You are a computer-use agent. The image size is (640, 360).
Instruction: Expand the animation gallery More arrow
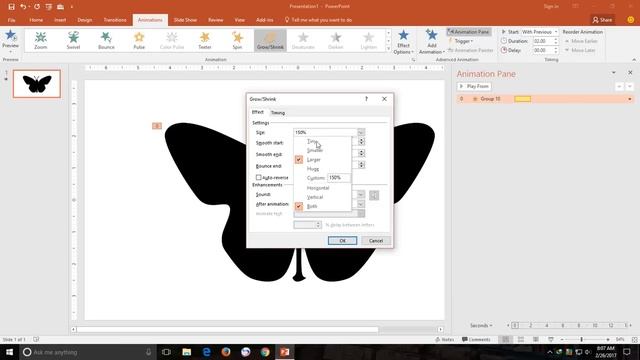click(388, 49)
